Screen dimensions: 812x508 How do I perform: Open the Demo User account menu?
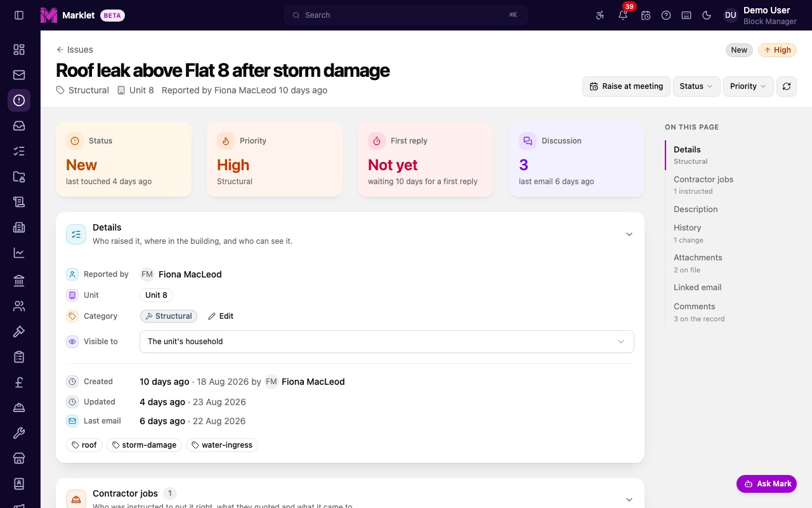tap(760, 15)
